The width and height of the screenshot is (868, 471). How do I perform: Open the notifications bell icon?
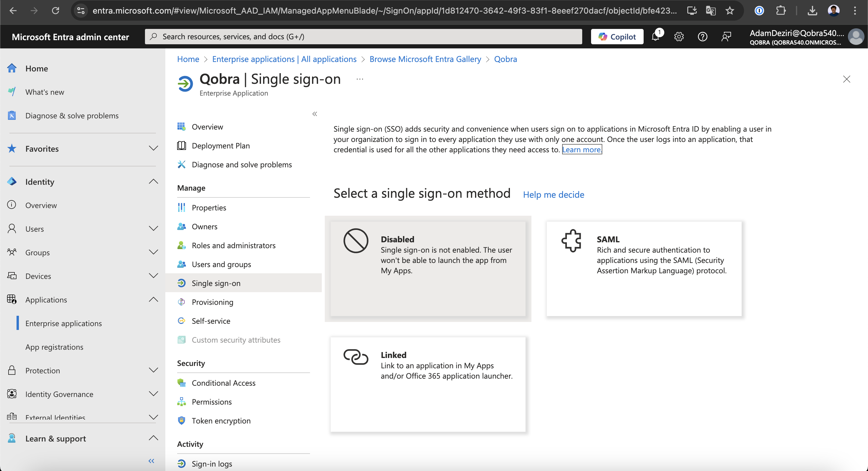pos(655,36)
